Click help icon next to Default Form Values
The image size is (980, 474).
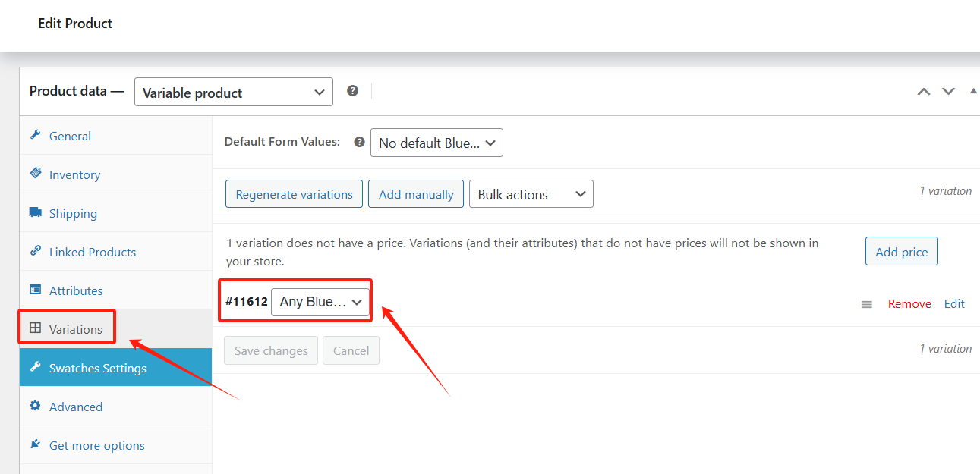[359, 142]
